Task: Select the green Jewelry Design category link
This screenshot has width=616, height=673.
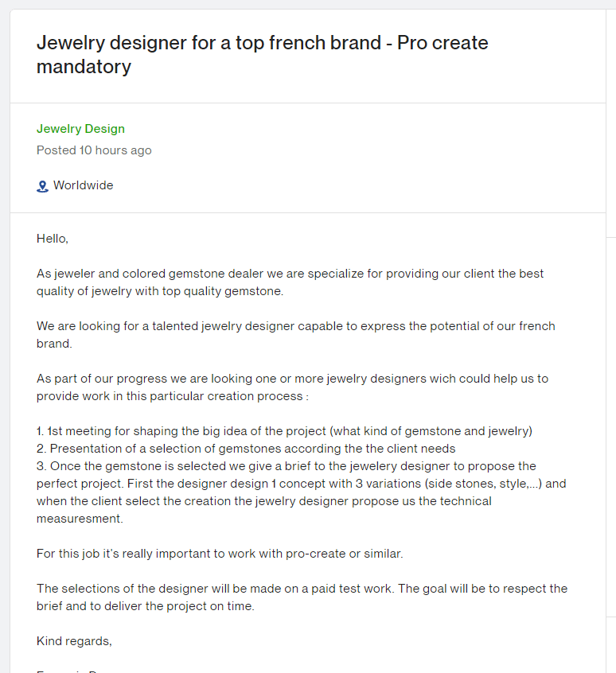Action: [80, 128]
